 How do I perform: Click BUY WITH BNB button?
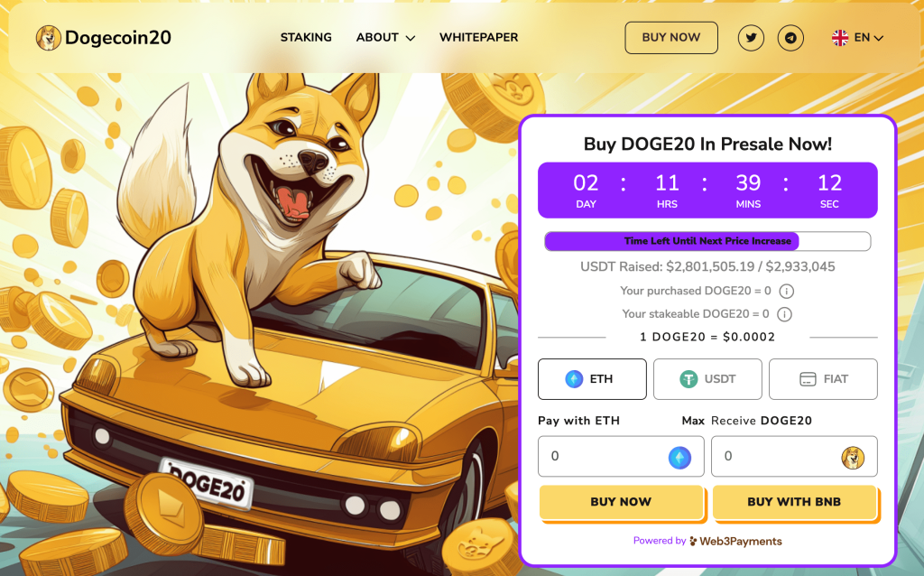click(x=794, y=502)
